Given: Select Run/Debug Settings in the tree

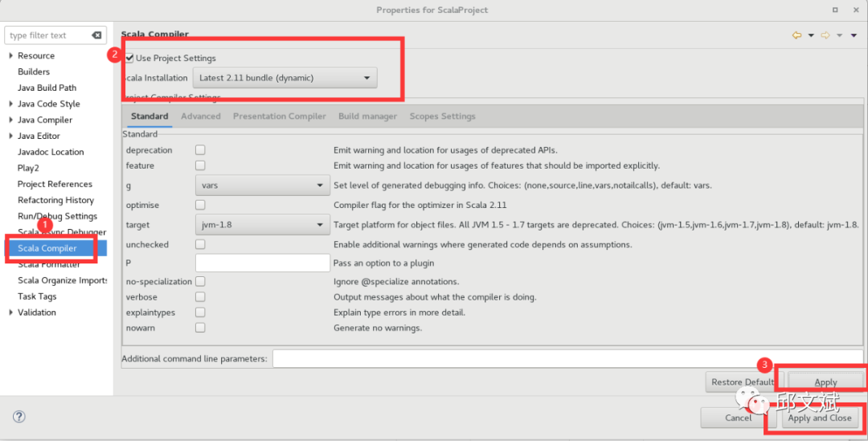Looking at the screenshot, I should (58, 216).
